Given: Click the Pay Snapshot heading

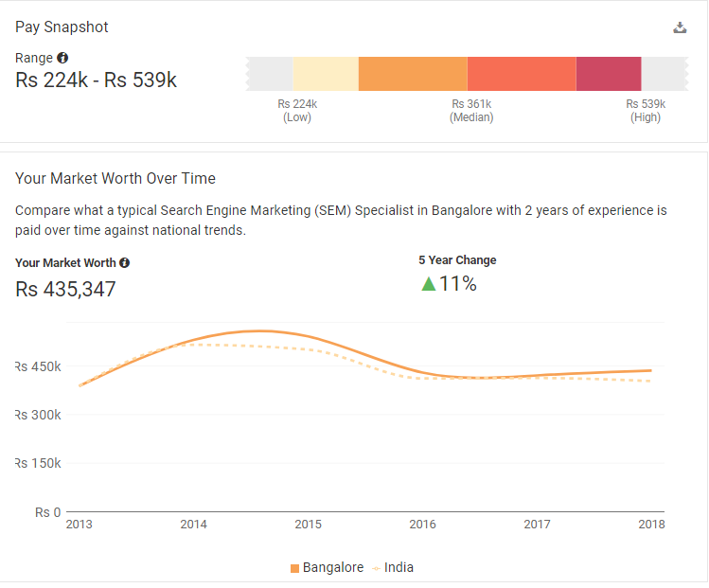Looking at the screenshot, I should 62,27.
